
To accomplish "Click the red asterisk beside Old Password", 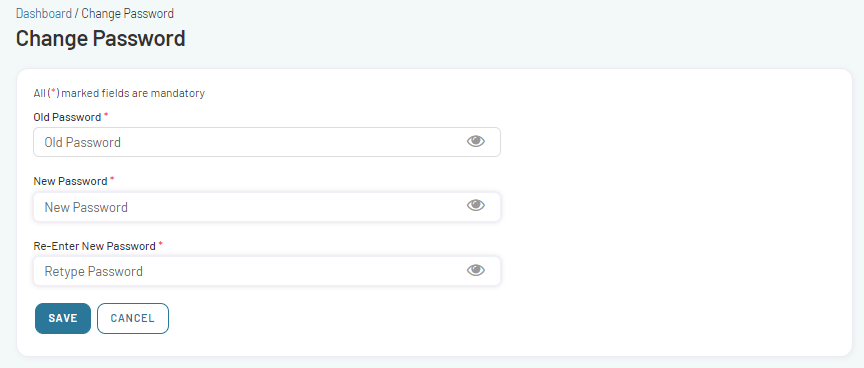I will click(x=106, y=115).
